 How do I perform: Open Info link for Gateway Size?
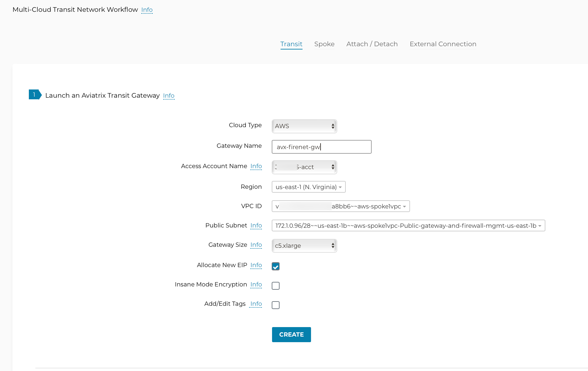point(256,245)
